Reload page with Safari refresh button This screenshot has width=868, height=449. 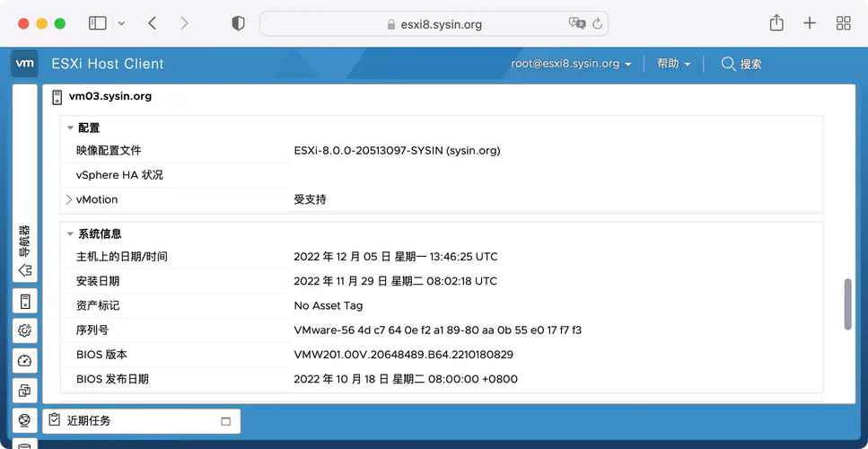(x=597, y=24)
